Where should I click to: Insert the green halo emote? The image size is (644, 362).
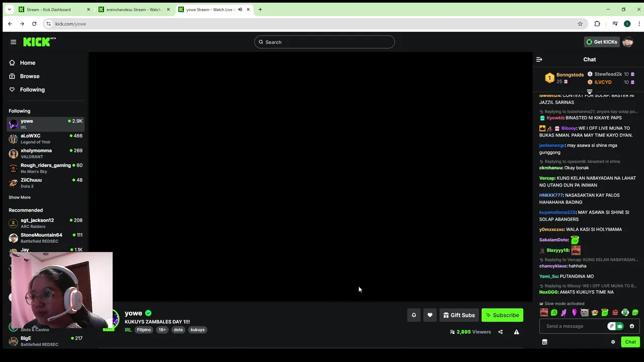click(605, 312)
